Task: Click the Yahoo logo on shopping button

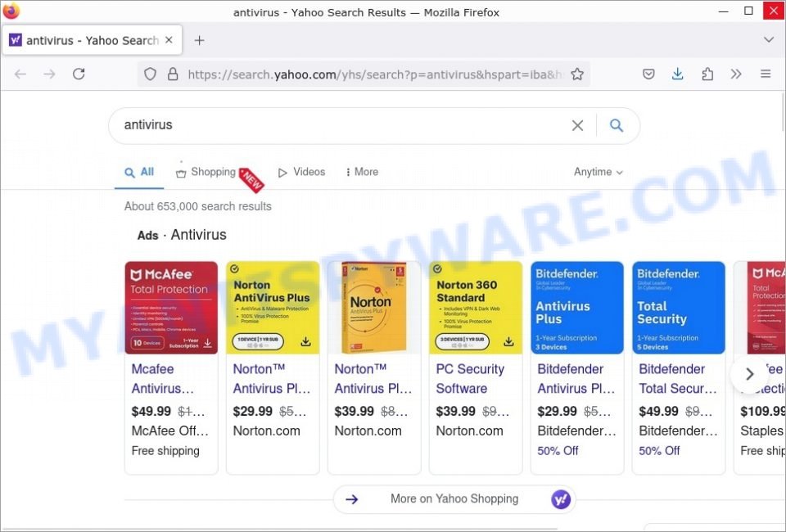Action: tap(561, 499)
